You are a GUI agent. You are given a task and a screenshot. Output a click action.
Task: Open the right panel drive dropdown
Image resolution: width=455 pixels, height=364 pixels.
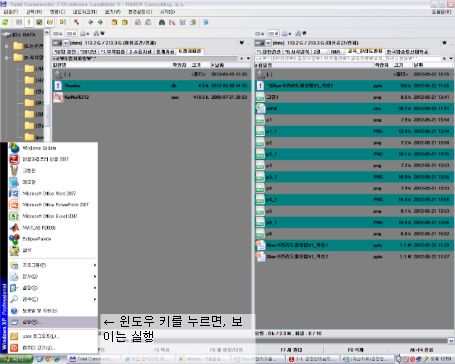click(x=268, y=43)
